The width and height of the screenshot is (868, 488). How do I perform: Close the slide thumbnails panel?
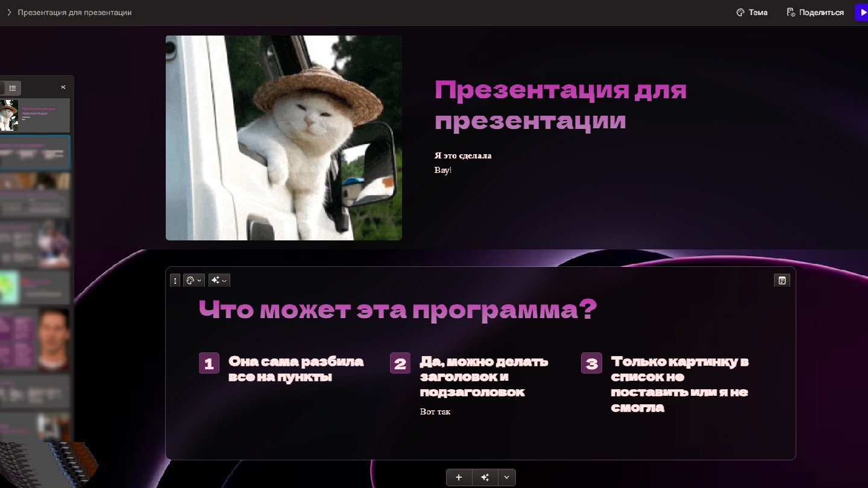pyautogui.click(x=63, y=87)
